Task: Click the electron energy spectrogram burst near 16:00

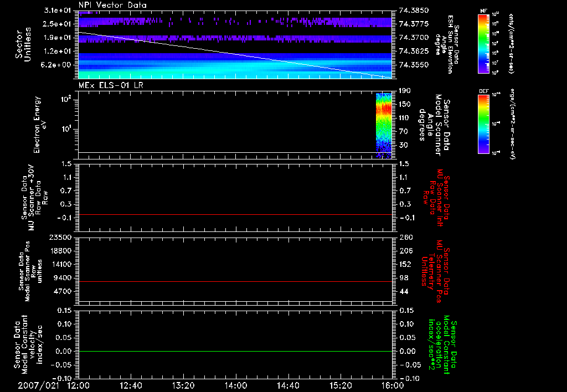Action: (x=383, y=125)
